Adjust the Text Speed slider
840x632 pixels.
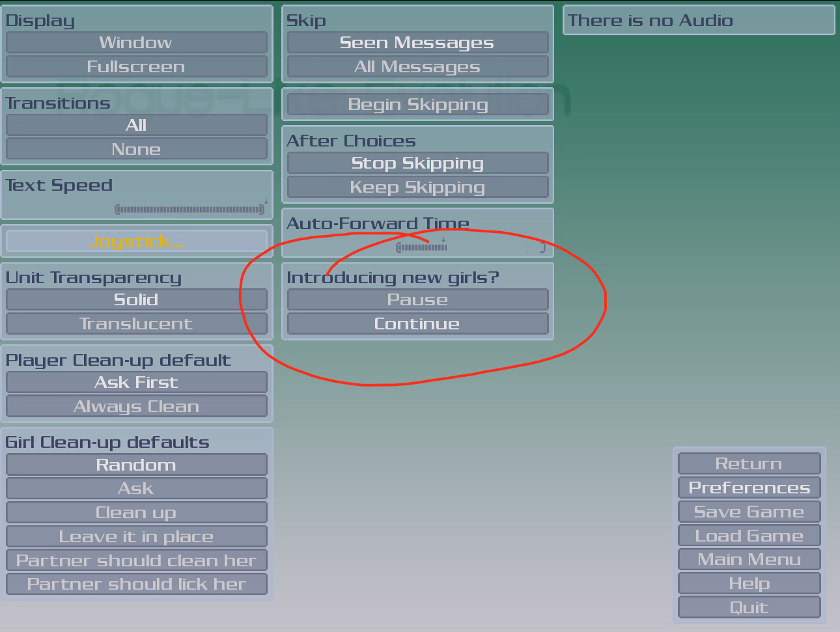[189, 210]
